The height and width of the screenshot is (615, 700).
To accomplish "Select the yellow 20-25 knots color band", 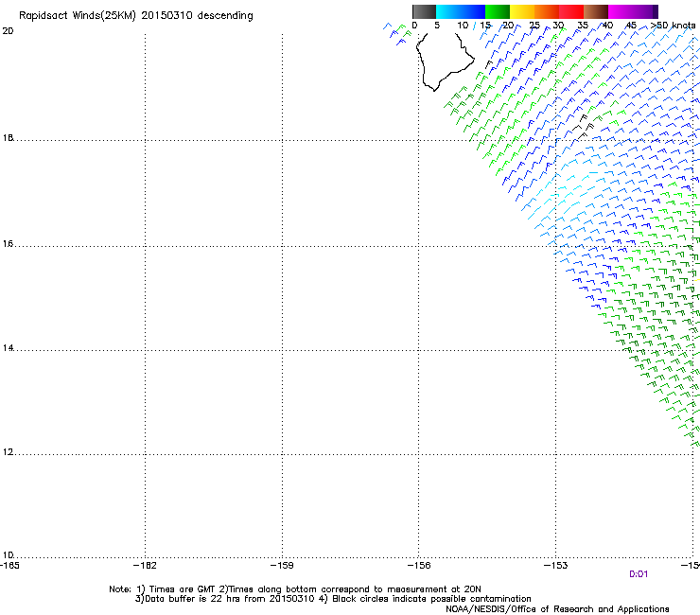I will tap(522, 11).
